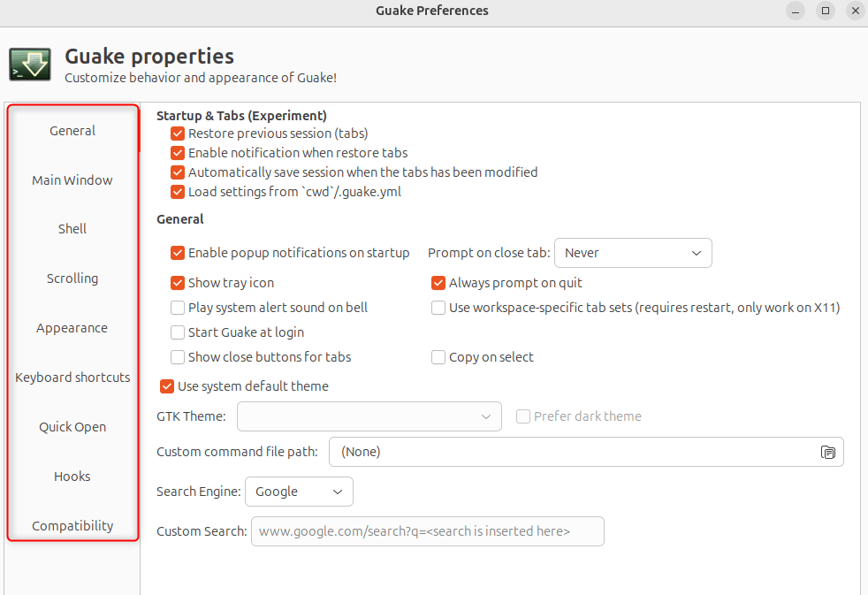Image resolution: width=868 pixels, height=595 pixels.
Task: Expand the GTK Theme combo box
Action: tap(369, 416)
